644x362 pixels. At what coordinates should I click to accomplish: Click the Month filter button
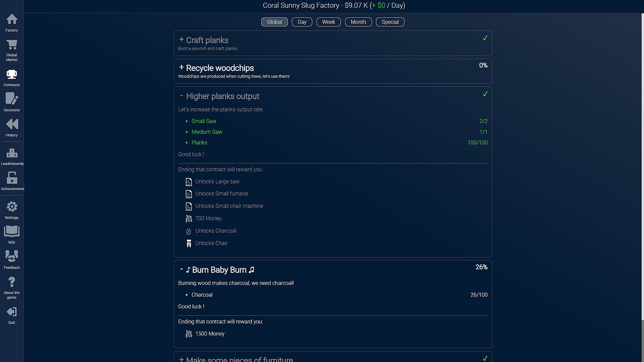tap(358, 22)
